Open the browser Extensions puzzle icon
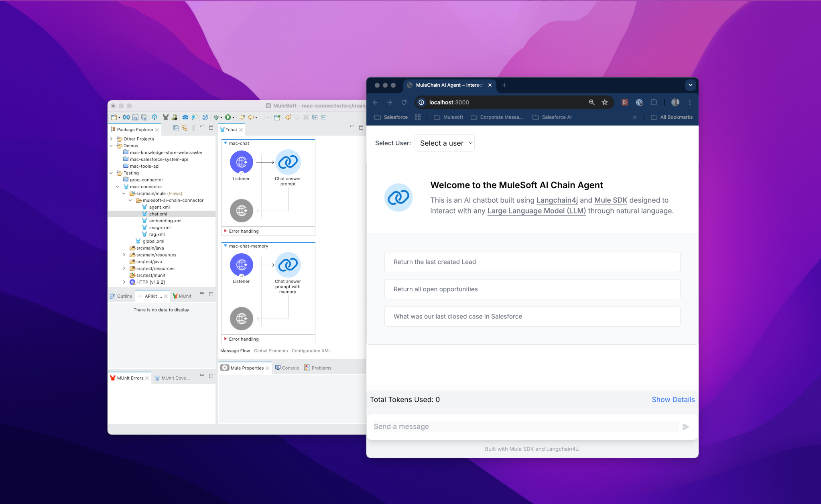 pyautogui.click(x=654, y=102)
